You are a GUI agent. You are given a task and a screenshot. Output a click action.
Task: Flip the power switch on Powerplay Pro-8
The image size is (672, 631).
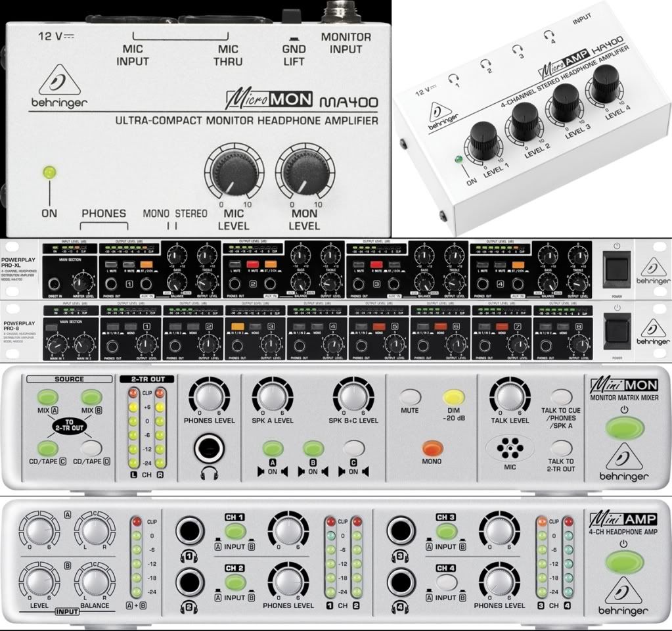click(x=617, y=331)
